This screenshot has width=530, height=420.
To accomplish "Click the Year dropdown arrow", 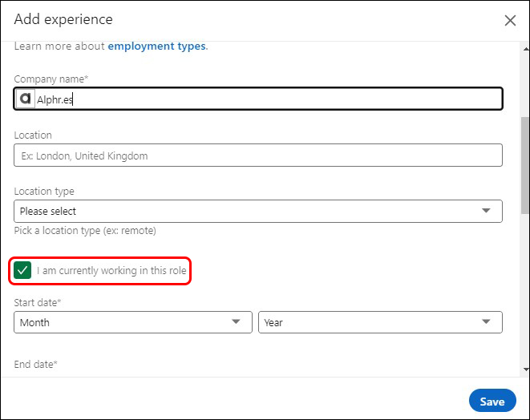I will click(x=486, y=321).
